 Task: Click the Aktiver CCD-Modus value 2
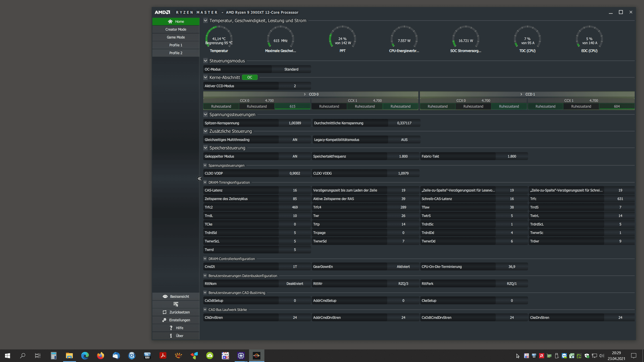[295, 86]
